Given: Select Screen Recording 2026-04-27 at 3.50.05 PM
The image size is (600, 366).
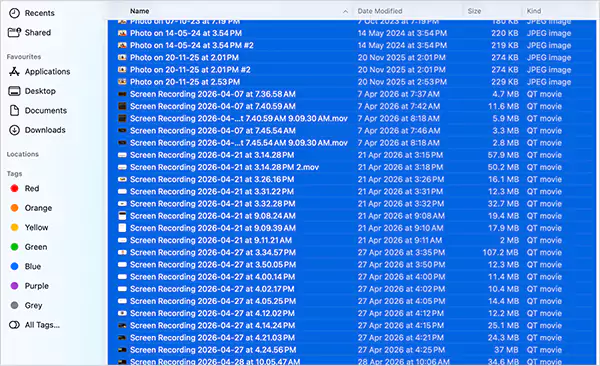Looking at the screenshot, I should (213, 265).
